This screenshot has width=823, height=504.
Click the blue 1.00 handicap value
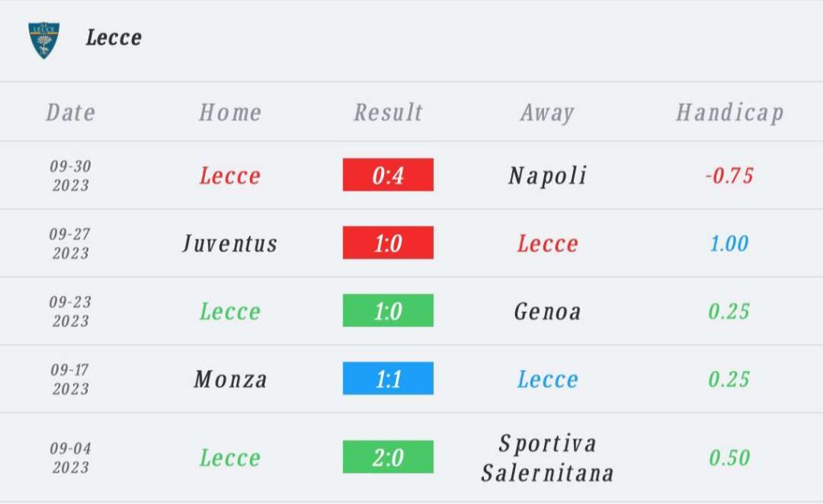730,243
